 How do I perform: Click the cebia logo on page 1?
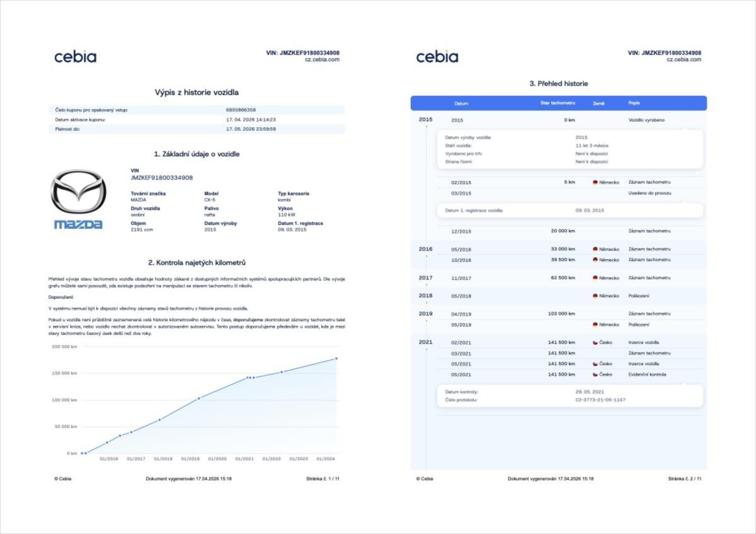(75, 57)
